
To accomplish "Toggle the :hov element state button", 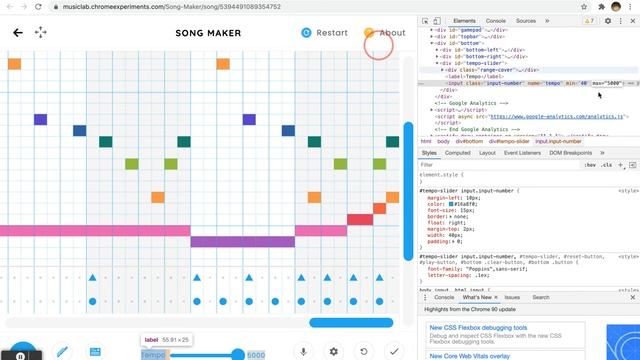I will point(590,165).
